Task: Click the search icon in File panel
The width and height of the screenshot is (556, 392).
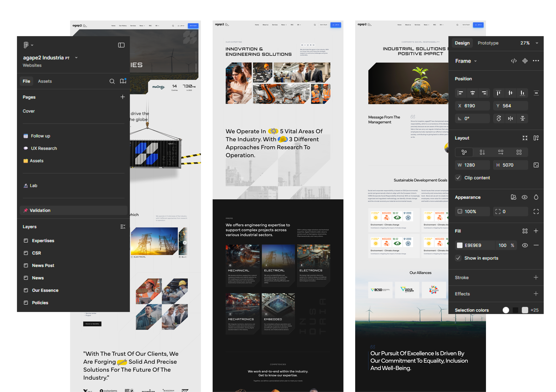Action: pyautogui.click(x=112, y=81)
